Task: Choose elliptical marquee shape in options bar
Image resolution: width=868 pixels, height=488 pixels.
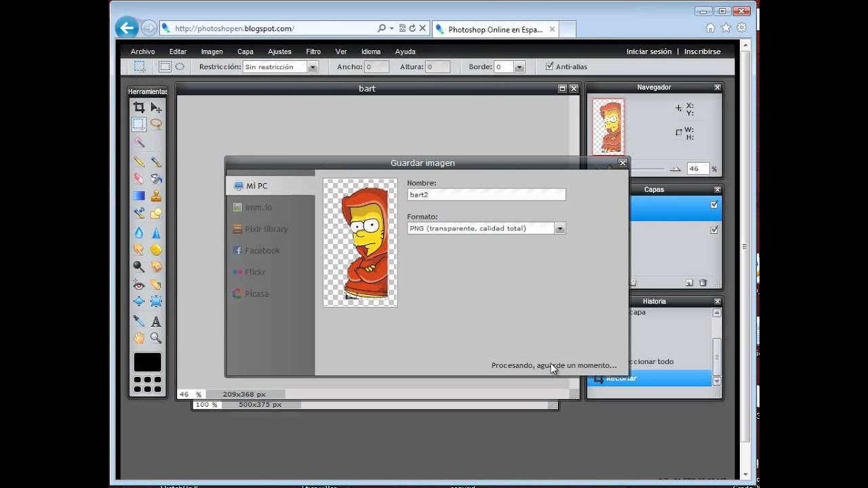Action: coord(180,66)
